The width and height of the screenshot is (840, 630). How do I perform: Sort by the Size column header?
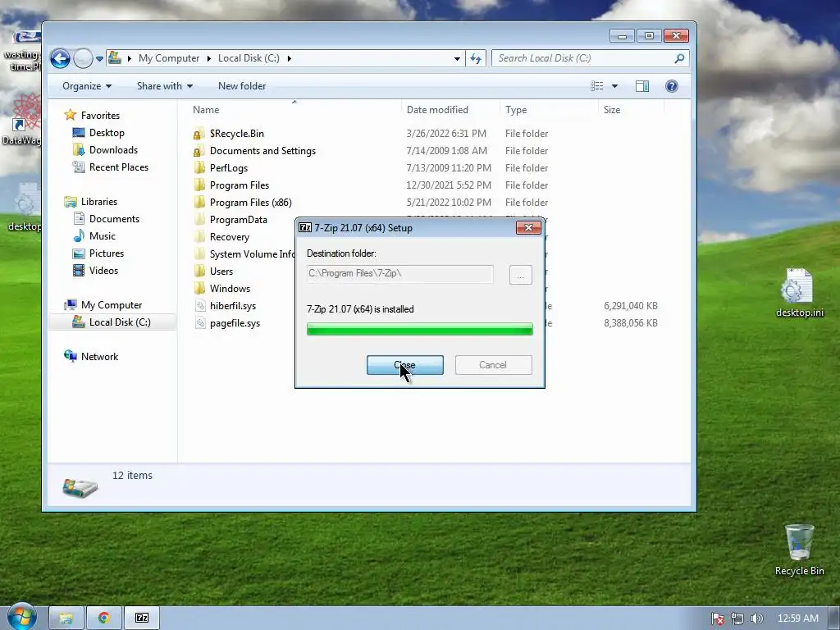click(612, 110)
